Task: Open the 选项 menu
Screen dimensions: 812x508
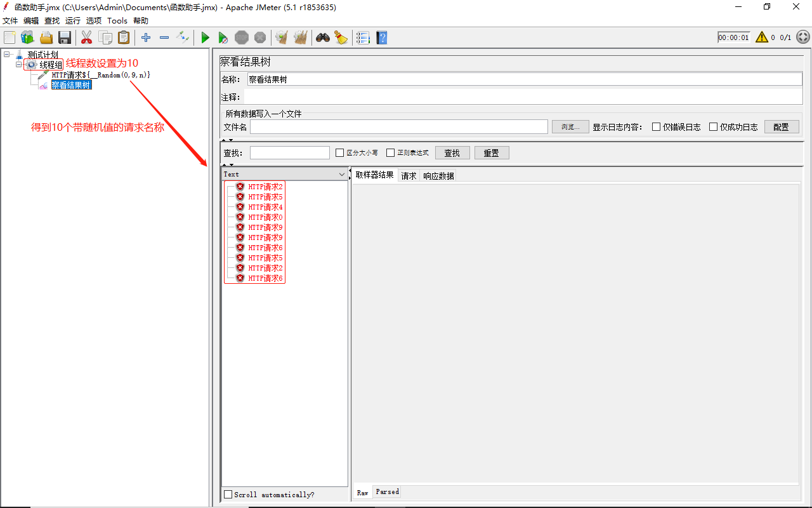Action: (94, 21)
